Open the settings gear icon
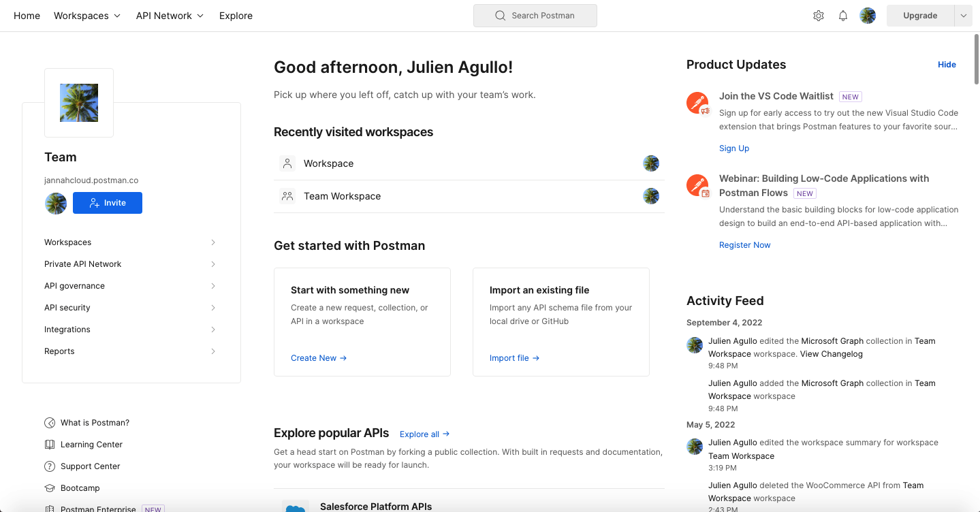 pyautogui.click(x=818, y=15)
